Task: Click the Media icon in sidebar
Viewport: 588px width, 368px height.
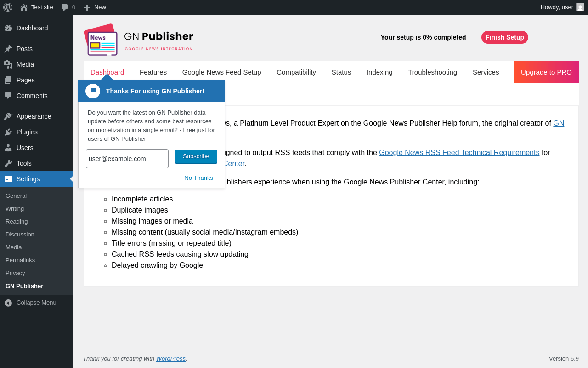Action: (x=8, y=64)
